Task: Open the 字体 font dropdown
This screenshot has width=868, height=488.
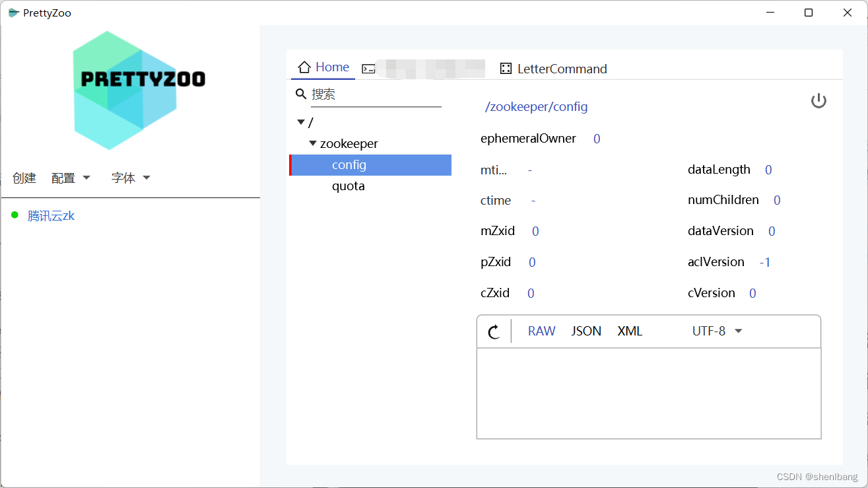Action: pos(129,177)
